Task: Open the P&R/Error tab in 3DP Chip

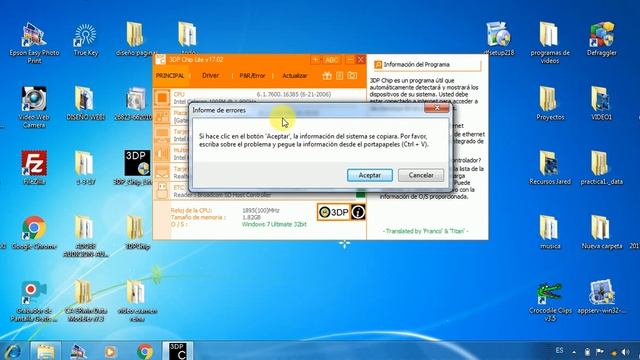Action: click(x=252, y=76)
